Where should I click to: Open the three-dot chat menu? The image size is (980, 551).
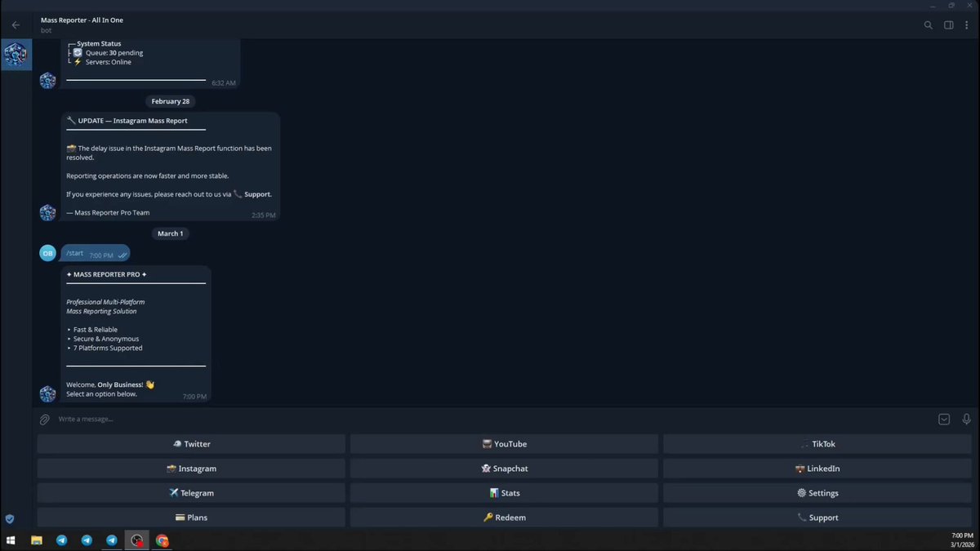tap(968, 25)
